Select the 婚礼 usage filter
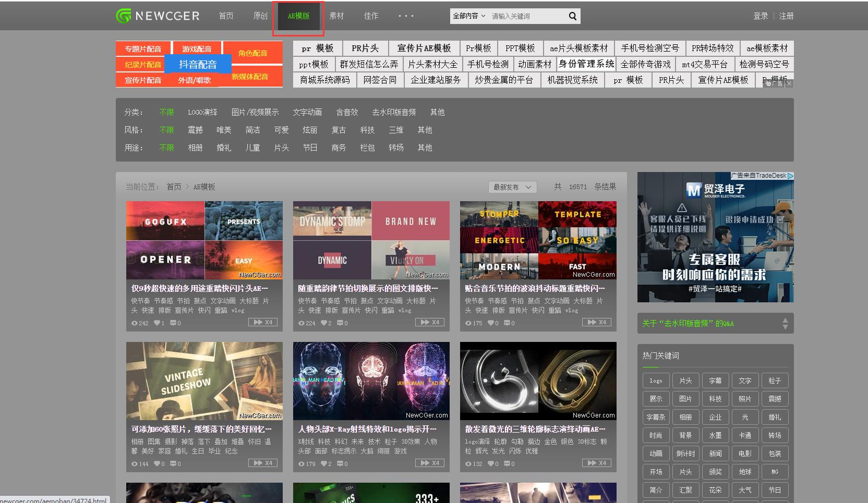Screen dimensions: 868x503 [x=224, y=148]
